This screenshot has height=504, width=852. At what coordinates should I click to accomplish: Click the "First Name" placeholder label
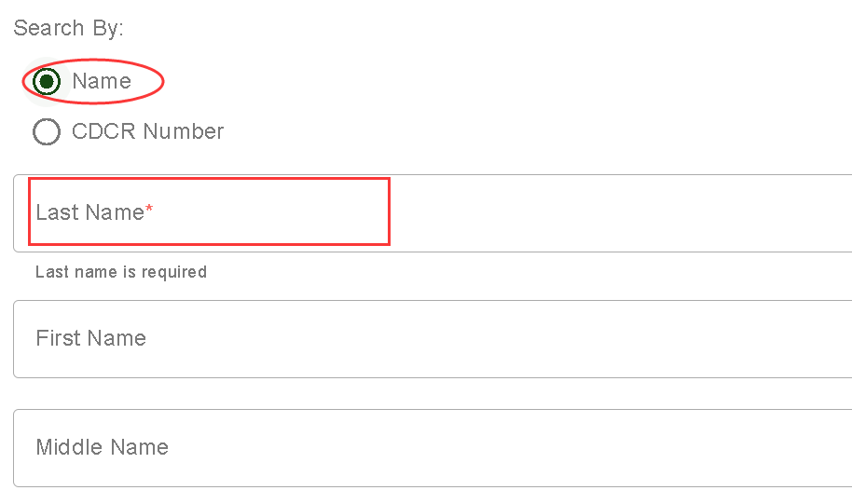(90, 339)
